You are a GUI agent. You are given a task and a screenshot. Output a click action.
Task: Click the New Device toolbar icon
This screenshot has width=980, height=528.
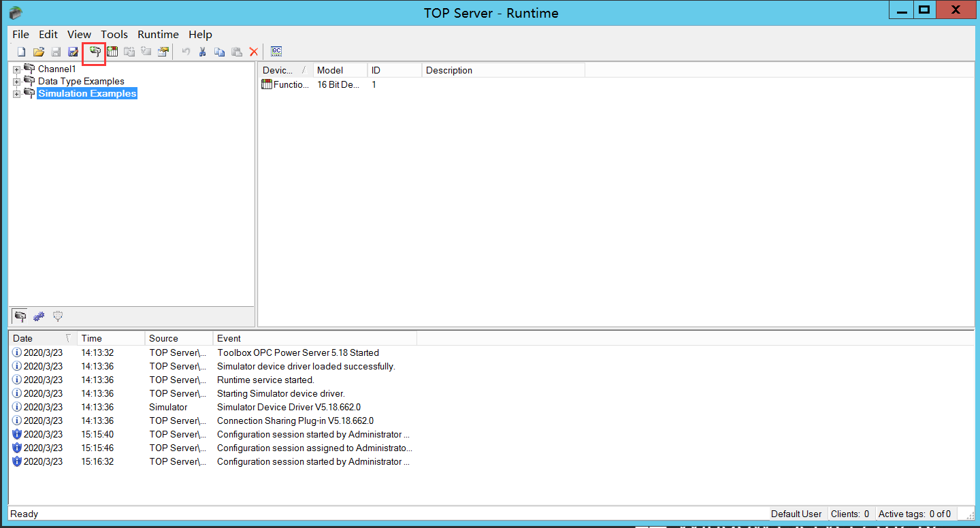[112, 52]
